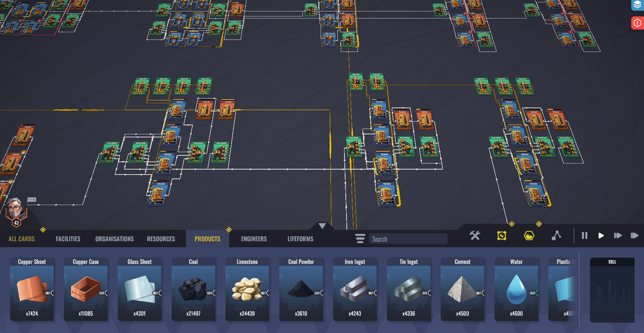Image resolution: width=644 pixels, height=333 pixels.
Task: Open the chat speech bubble icon
Action: click(x=32, y=200)
